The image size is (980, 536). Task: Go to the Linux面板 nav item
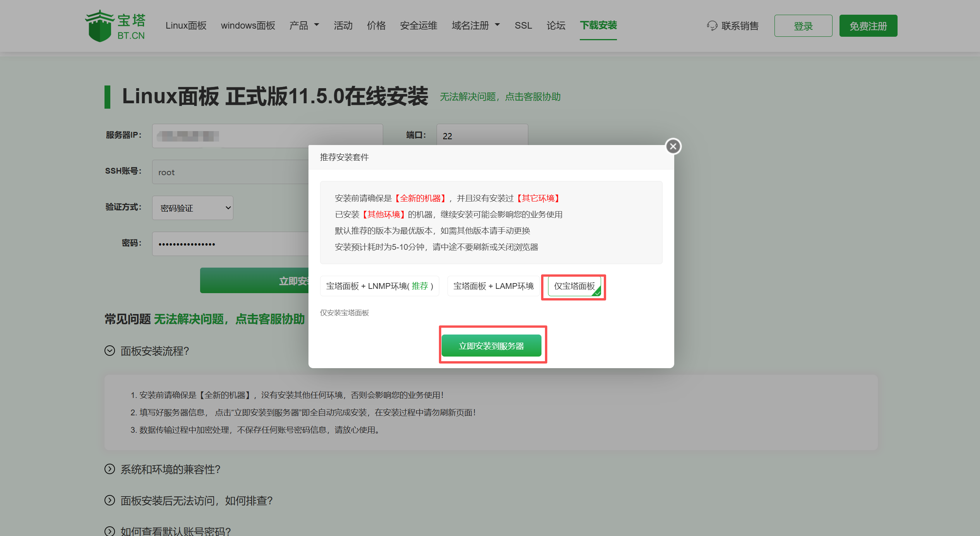186,26
